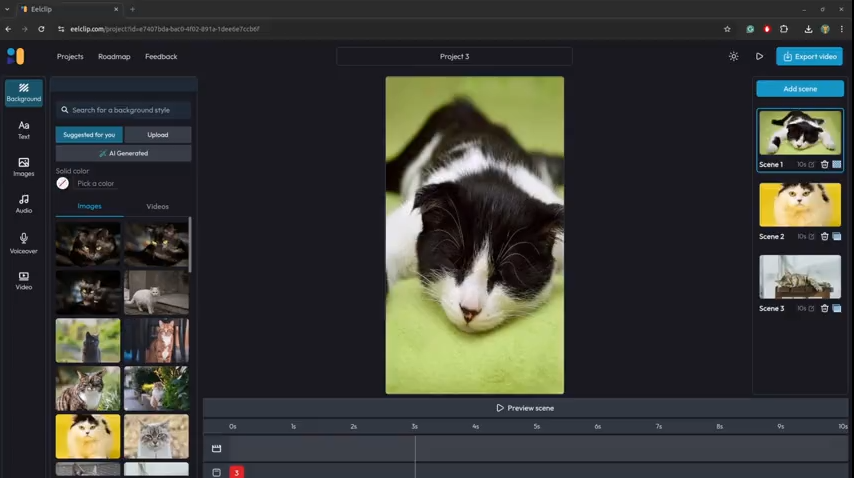Toggle light/dark theme with sun icon
854x478 pixels.
coord(734,56)
